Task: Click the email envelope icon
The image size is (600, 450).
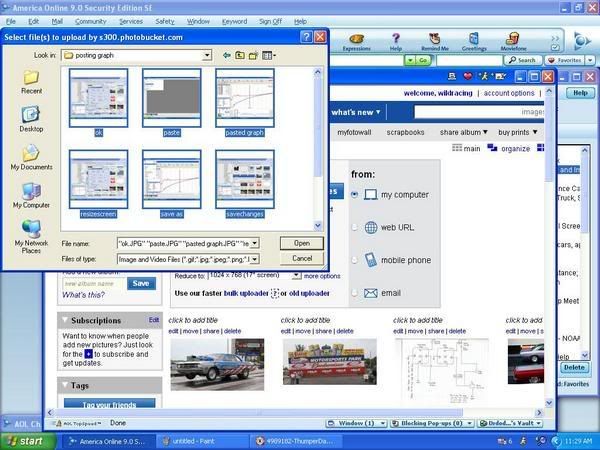Action: 370,293
